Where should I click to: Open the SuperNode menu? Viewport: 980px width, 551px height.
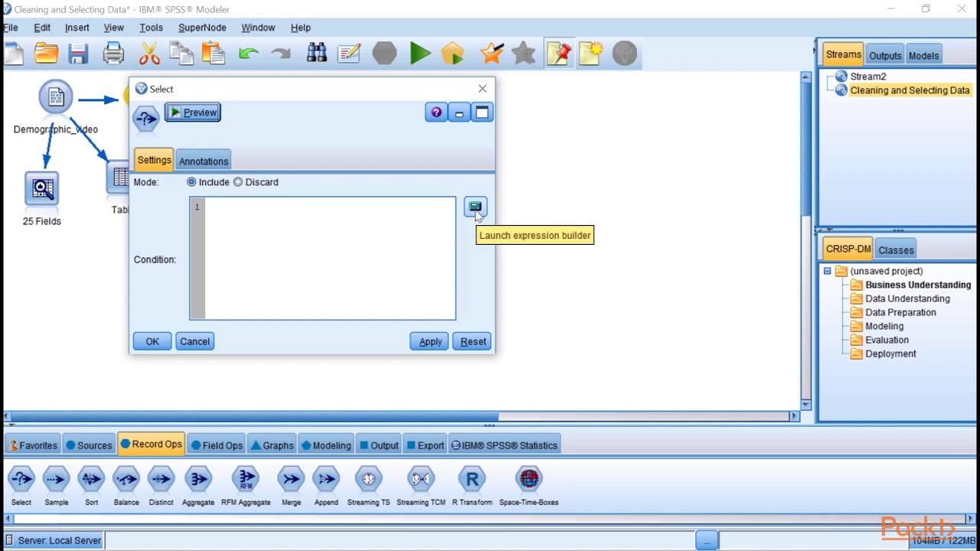coord(202,28)
